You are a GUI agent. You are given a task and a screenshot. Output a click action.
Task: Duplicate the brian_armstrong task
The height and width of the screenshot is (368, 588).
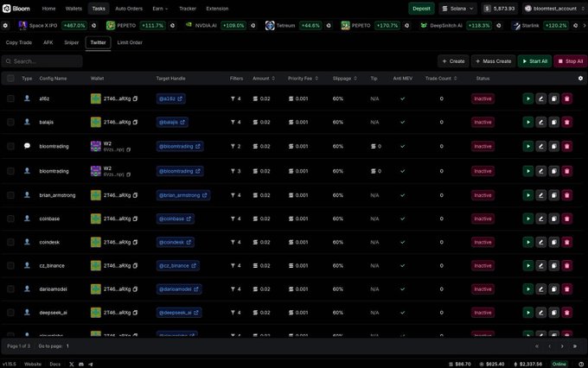pos(554,195)
